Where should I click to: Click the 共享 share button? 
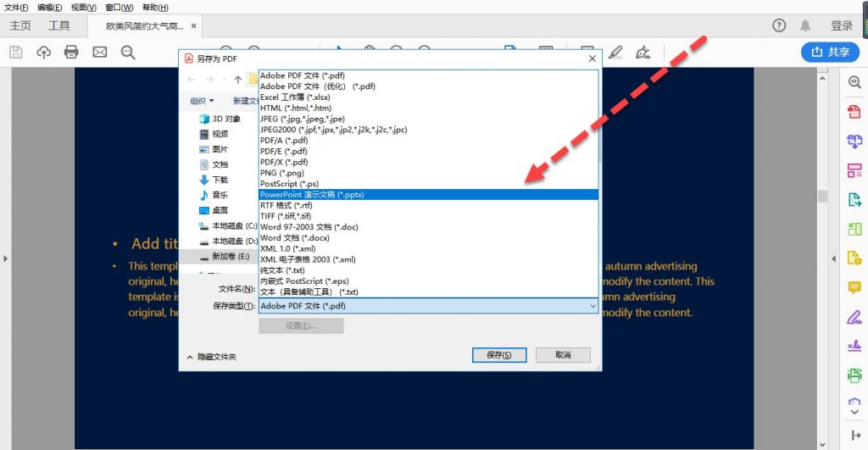[x=831, y=52]
